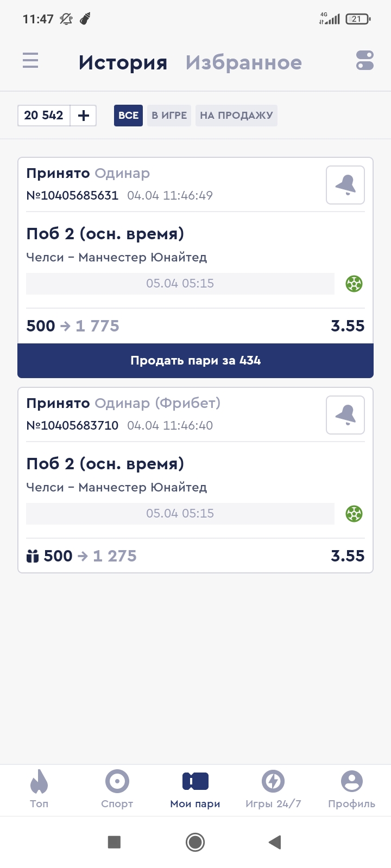This screenshot has height=868, width=391.
Task: Select the История tab
Action: (x=123, y=63)
